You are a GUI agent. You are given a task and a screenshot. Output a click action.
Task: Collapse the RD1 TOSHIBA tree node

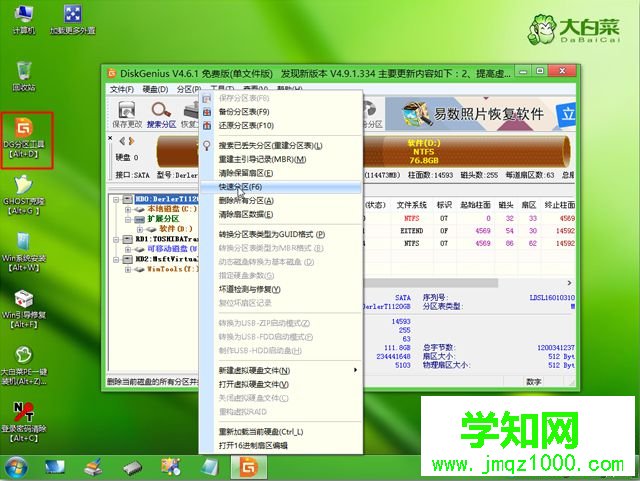point(116,239)
